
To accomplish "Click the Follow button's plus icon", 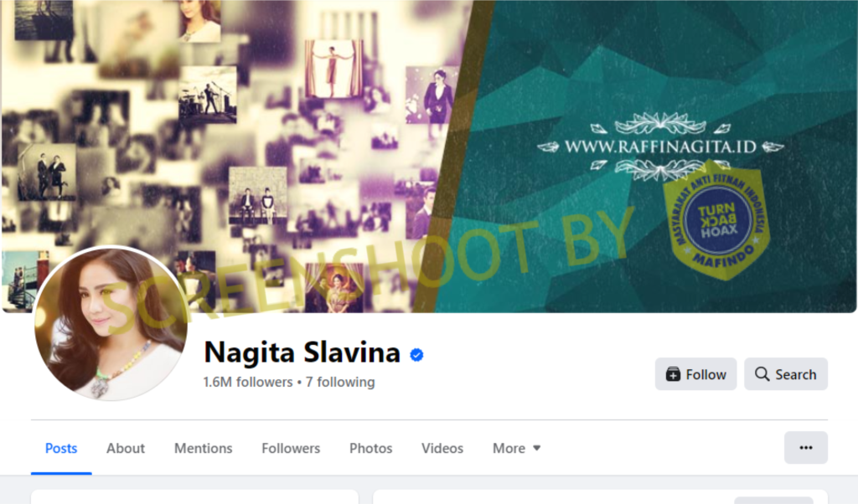I will point(673,374).
